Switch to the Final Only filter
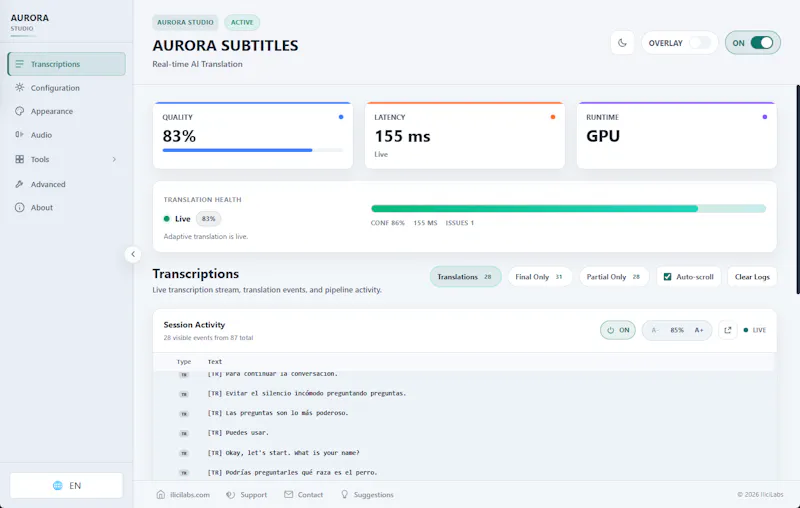The width and height of the screenshot is (800, 508). [539, 277]
